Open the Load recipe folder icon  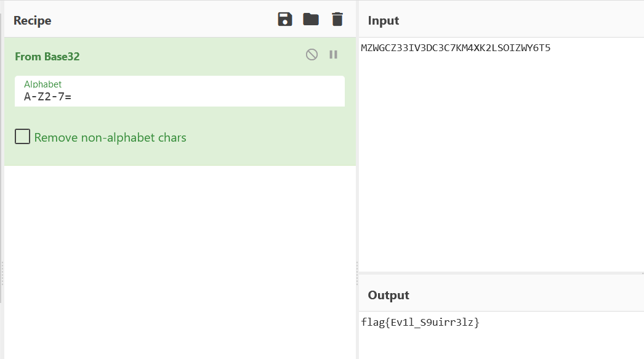(x=311, y=19)
